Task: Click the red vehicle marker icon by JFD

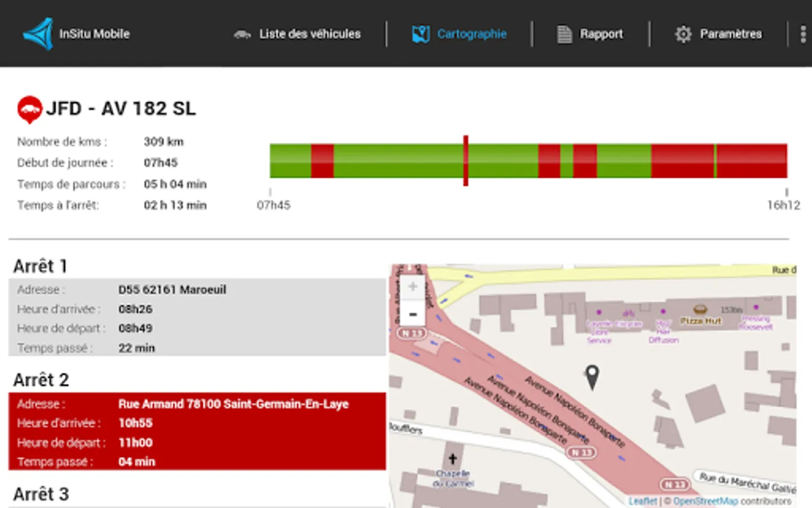Action: [30, 110]
